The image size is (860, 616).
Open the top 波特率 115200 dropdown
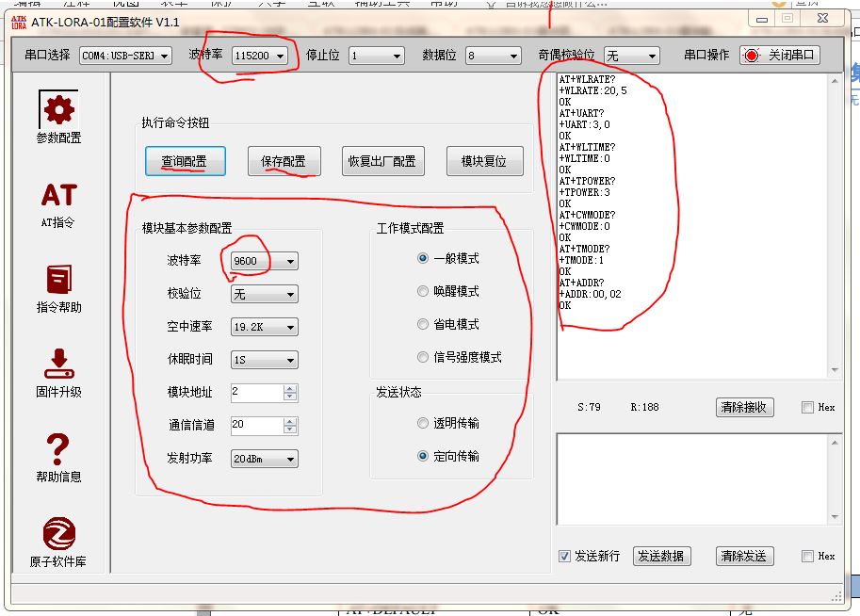pyautogui.click(x=259, y=56)
